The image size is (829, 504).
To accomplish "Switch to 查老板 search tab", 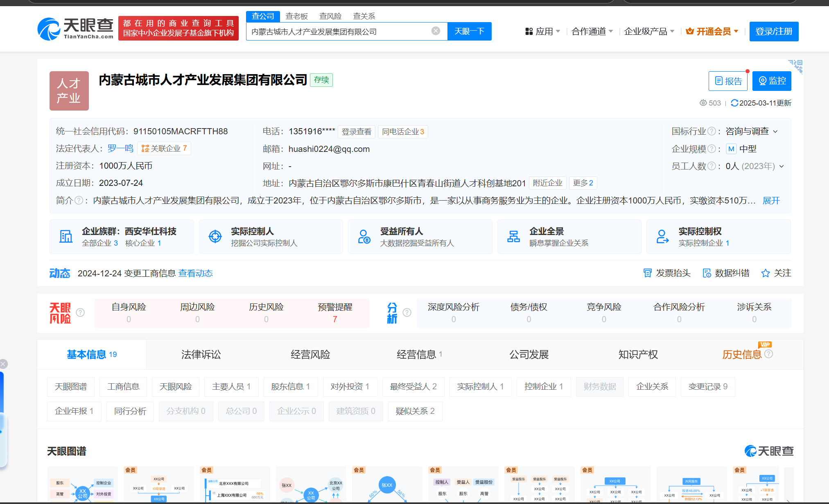I will point(297,16).
